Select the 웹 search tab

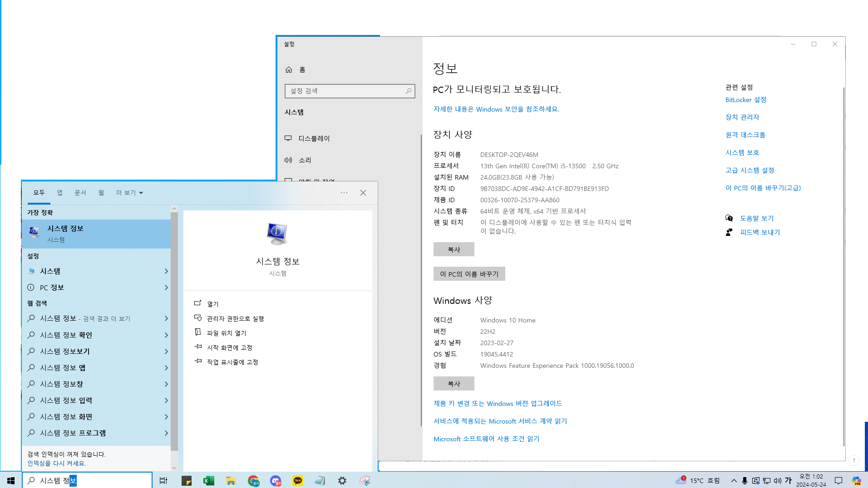click(101, 193)
